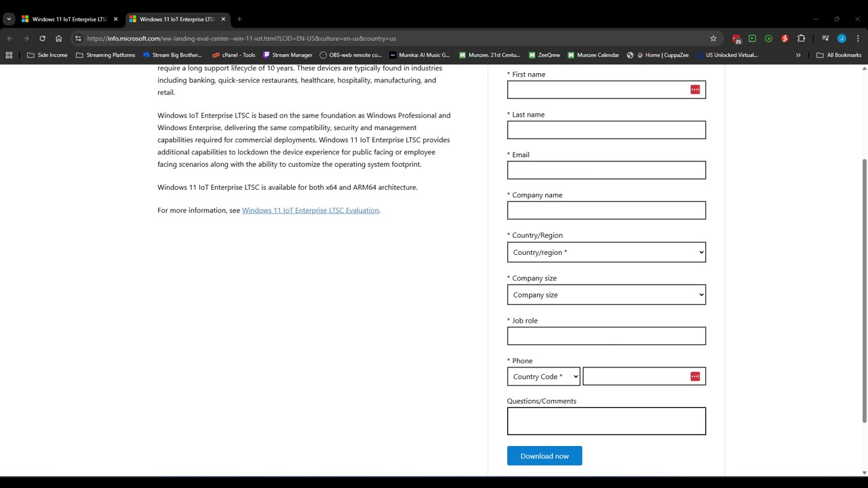868x488 pixels.
Task: Open the US Unlocked Virtual bookmark
Action: 728,55
